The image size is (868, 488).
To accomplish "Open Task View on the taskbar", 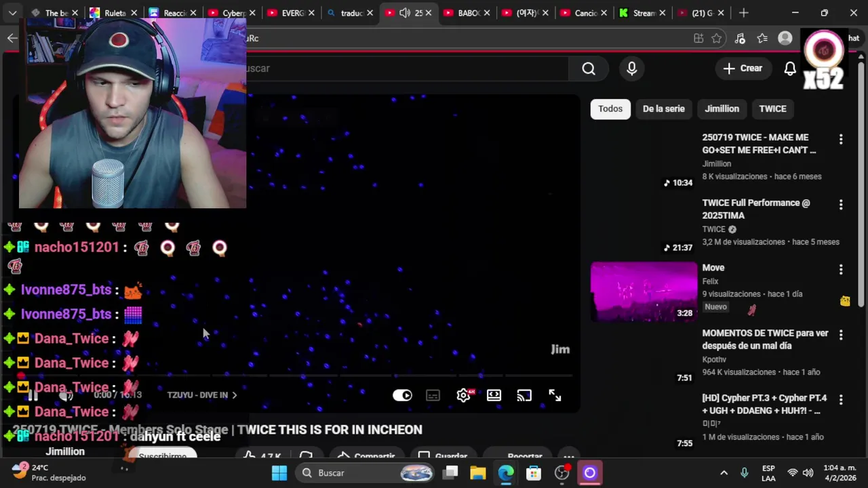I will tap(451, 473).
